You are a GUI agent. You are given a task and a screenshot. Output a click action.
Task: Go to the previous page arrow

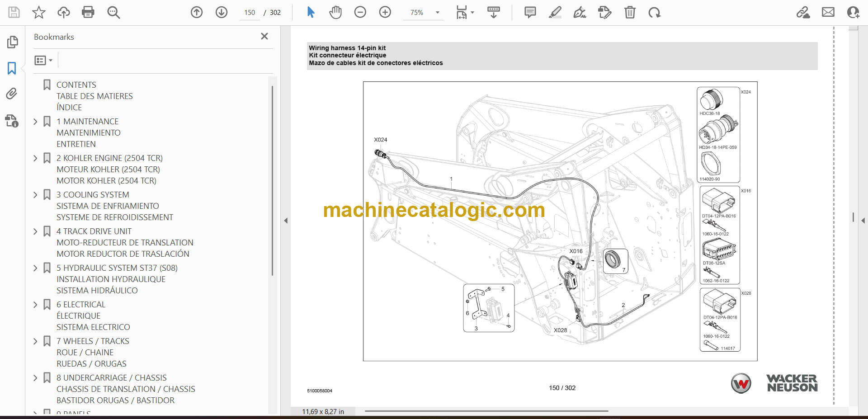[197, 12]
